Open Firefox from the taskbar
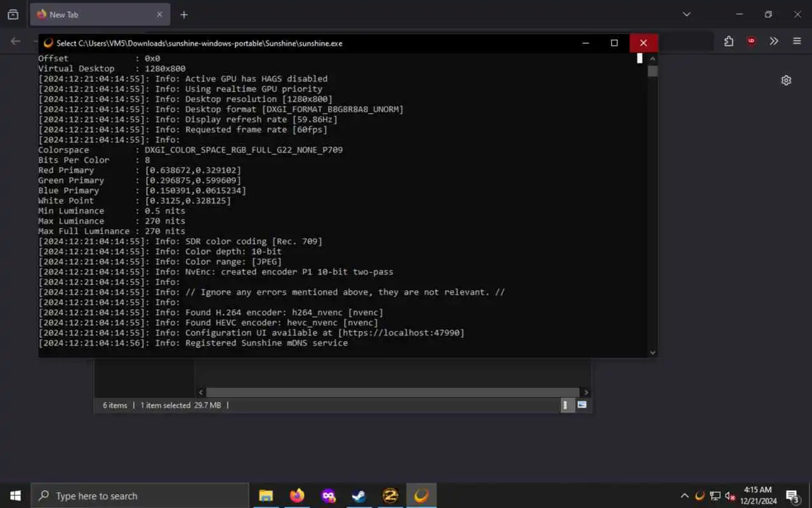The image size is (812, 508). (x=297, y=496)
